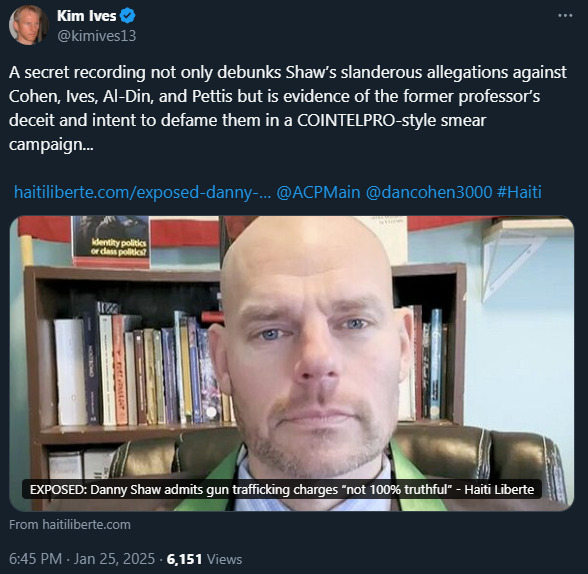
Task: Click the From haitiliberte.com source label
Action: point(70,525)
